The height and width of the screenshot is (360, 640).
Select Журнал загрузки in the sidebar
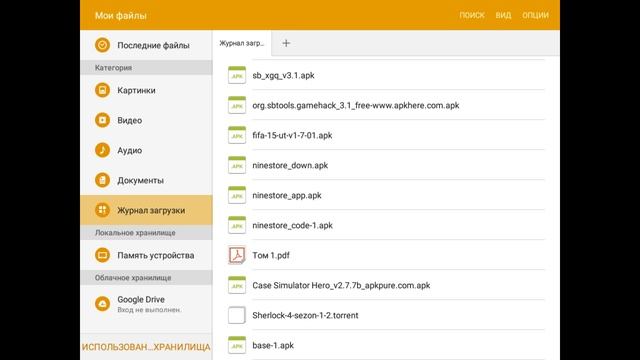pos(146,210)
